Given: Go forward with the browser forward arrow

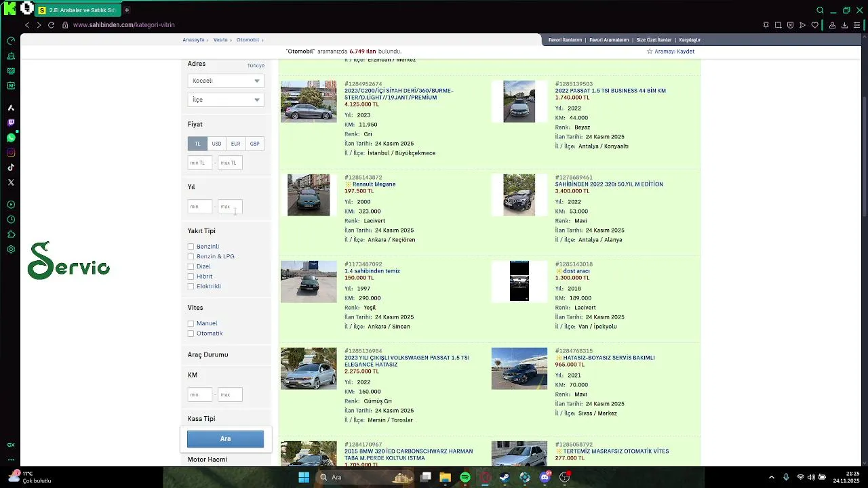Looking at the screenshot, I should pyautogui.click(x=39, y=25).
